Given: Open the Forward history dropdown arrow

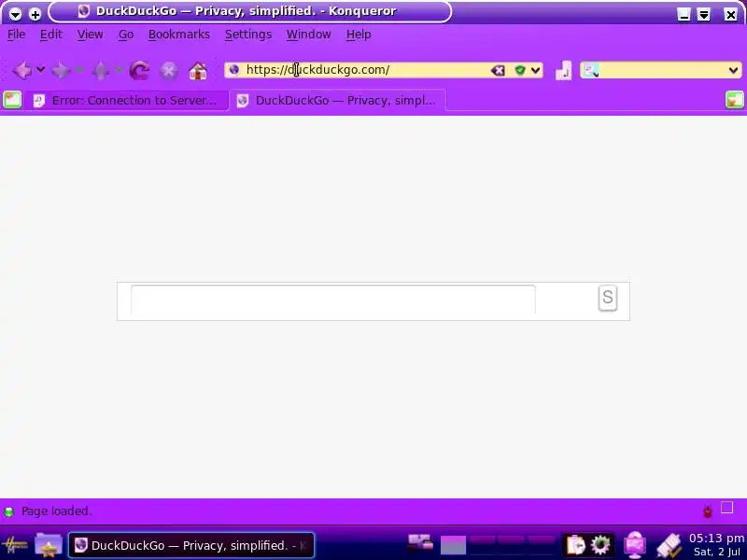Looking at the screenshot, I should [x=79, y=70].
